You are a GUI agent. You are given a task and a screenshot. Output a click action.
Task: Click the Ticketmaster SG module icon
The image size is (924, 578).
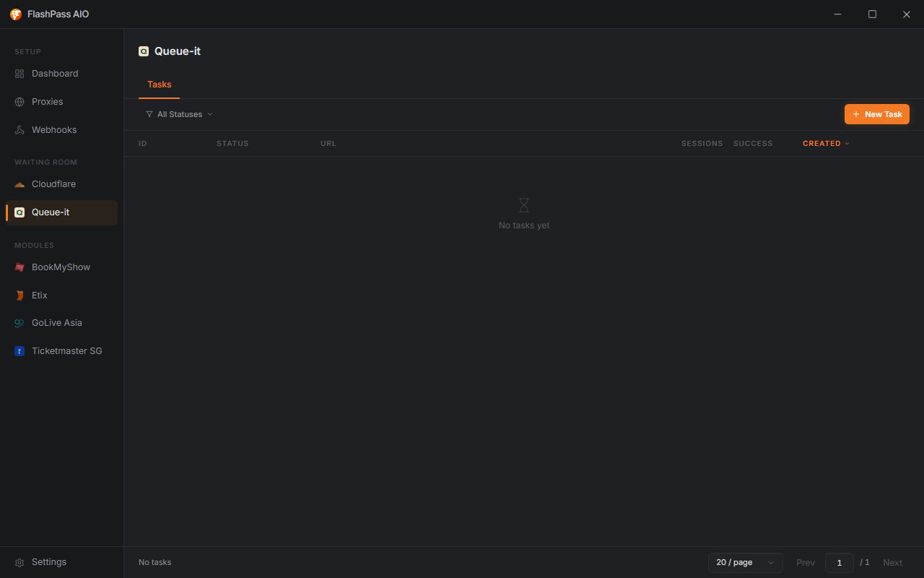[x=19, y=351]
